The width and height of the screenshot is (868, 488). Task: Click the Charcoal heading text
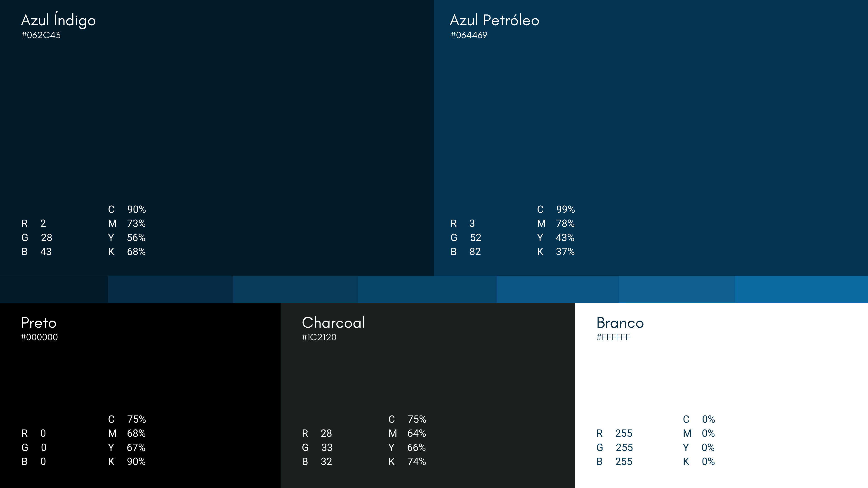[334, 323]
